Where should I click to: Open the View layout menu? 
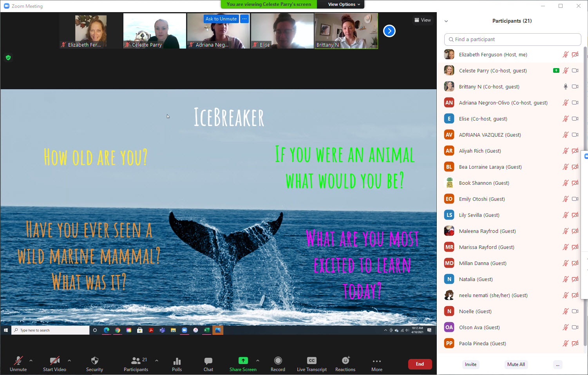pyautogui.click(x=422, y=20)
